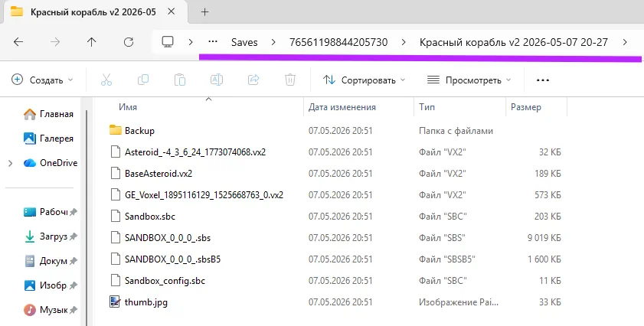The width and height of the screenshot is (644, 326).
Task: Click the Изображение Pai... type cell
Action: [459, 302]
